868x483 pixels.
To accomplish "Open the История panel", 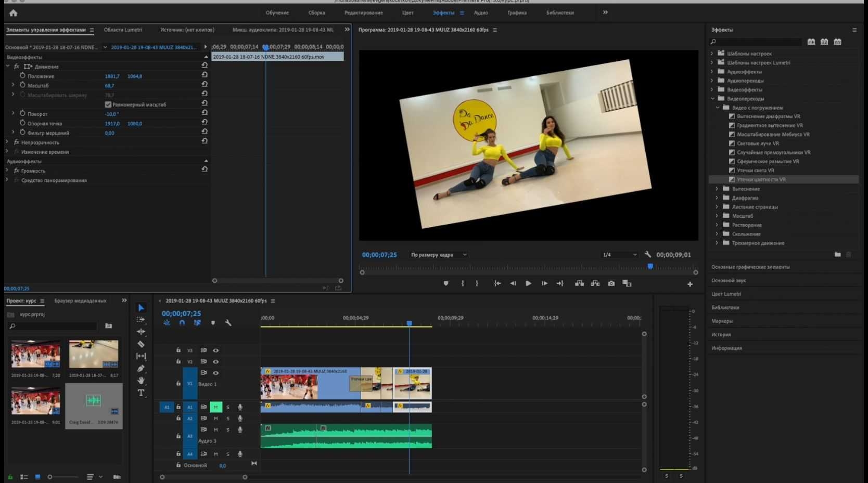I will click(721, 334).
